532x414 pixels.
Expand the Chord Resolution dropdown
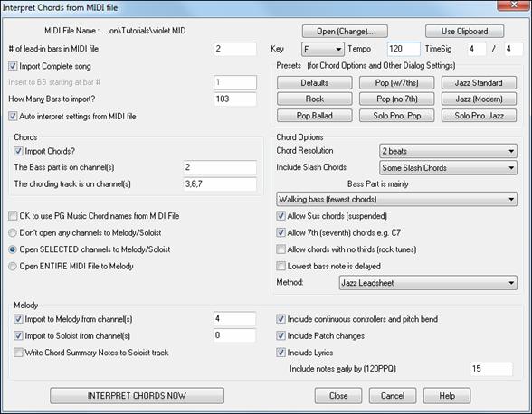[448, 151]
